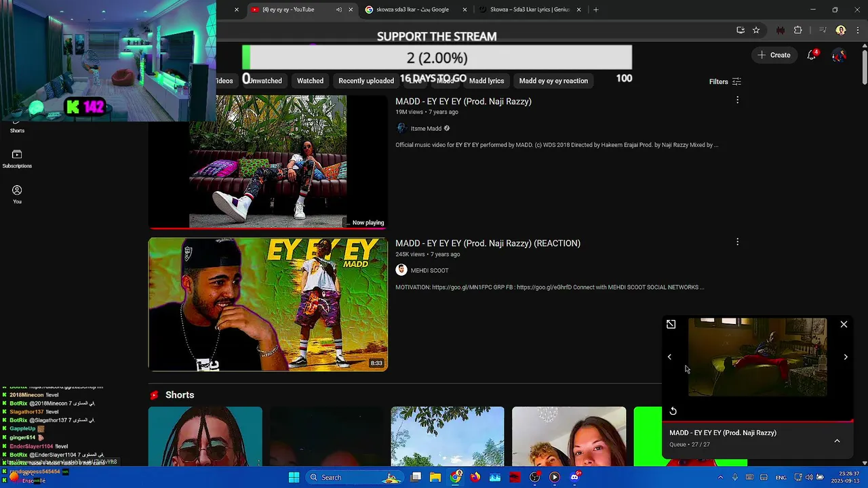Open the Short showing two smiling people
This screenshot has width=868, height=488.
click(x=569, y=436)
